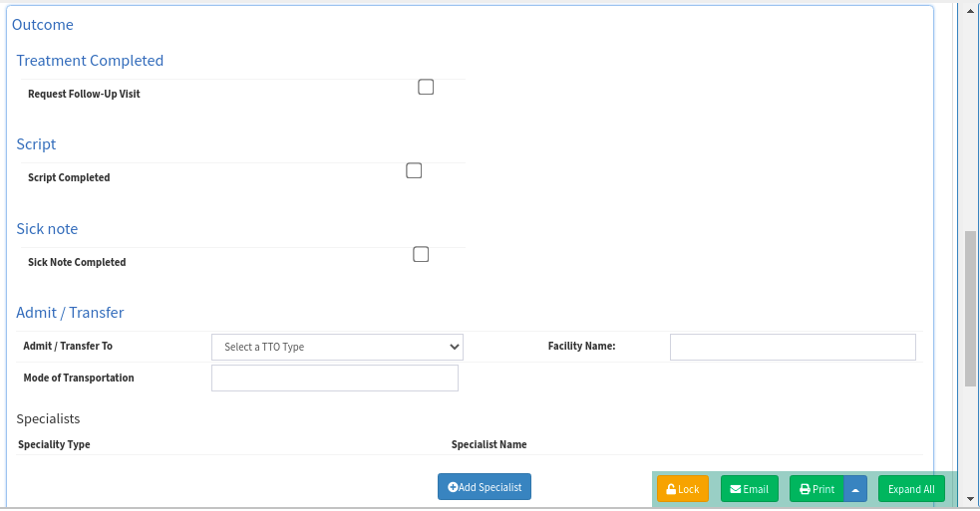Click the Email envelope button
980x511 pixels.
[749, 489]
